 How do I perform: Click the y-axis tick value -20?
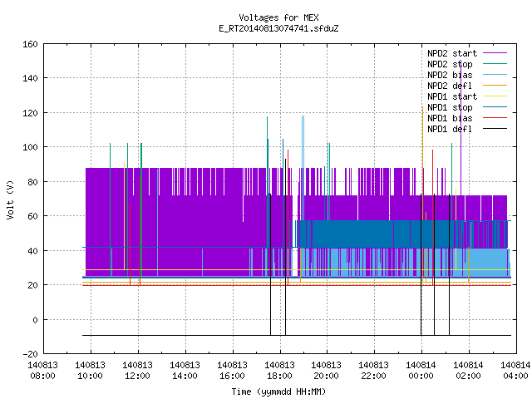(x=30, y=354)
